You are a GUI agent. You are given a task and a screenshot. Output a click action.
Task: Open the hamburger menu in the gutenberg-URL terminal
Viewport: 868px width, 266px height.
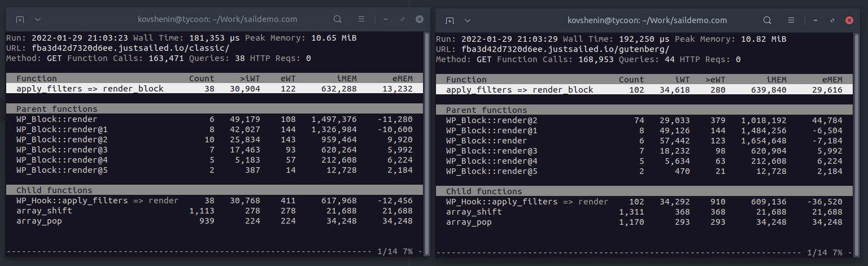[x=791, y=20]
